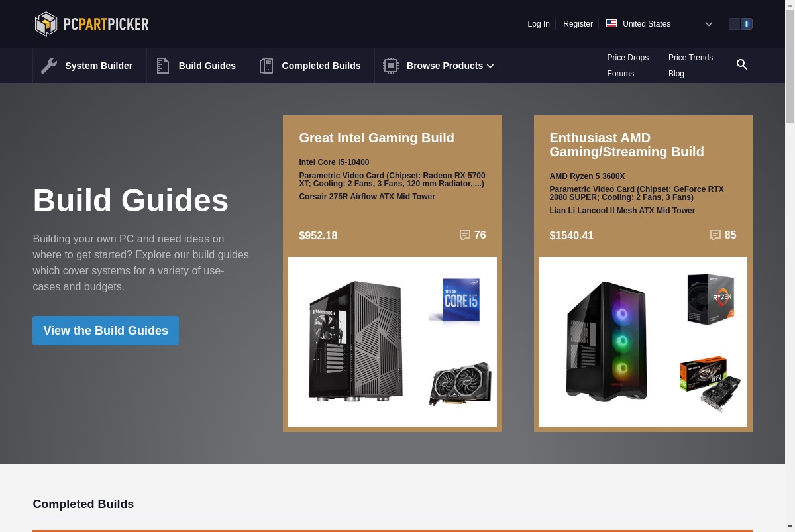Click the PCPartPicker logo

point(91,24)
